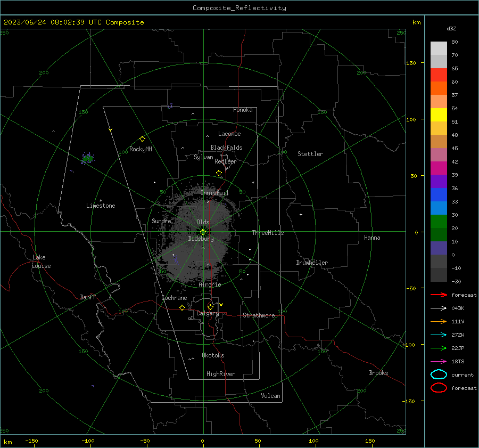The width and height of the screenshot is (479, 448).
Task: Pick the red 65 dBZ color swatch
Action: pos(439,75)
